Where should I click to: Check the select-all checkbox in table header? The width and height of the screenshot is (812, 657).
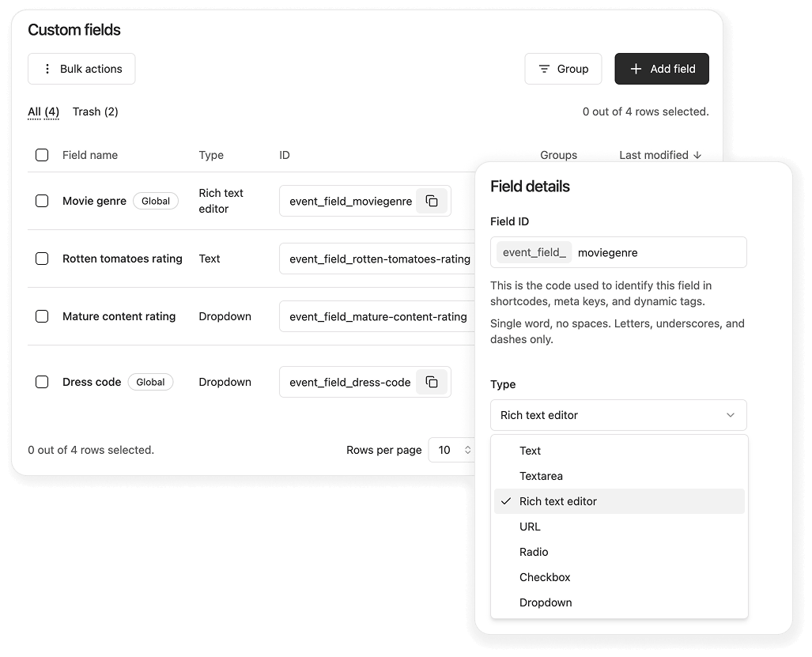pyautogui.click(x=42, y=155)
